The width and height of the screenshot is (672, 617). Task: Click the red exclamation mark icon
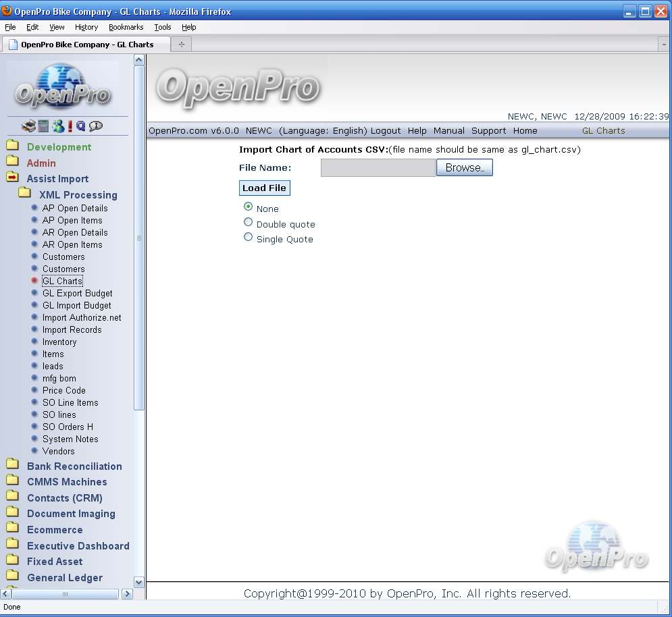(70, 126)
